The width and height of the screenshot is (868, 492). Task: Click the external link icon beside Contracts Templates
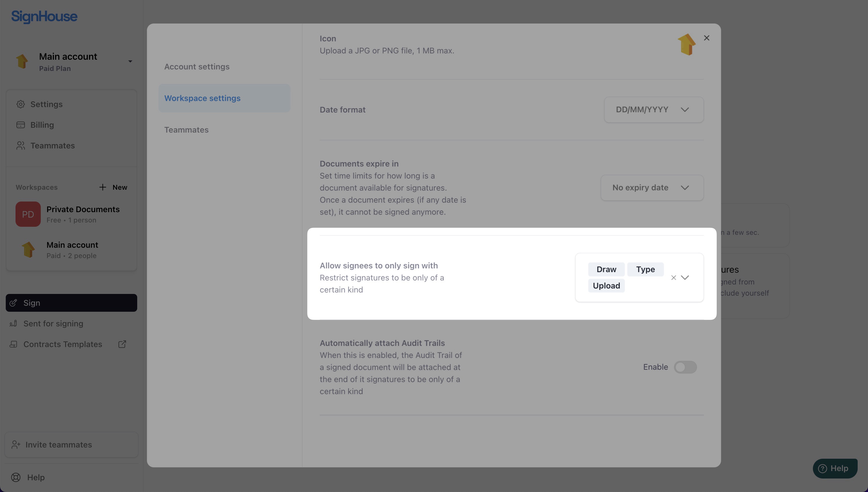pos(122,344)
